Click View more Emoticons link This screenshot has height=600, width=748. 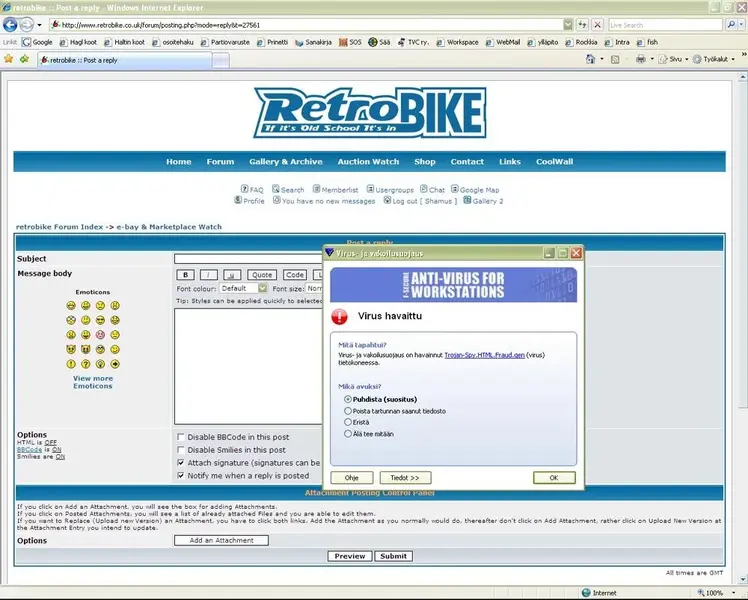(x=93, y=382)
